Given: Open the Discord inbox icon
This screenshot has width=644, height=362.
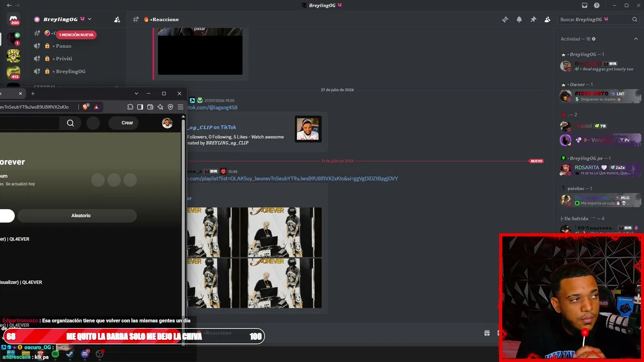Looking at the screenshot, I should 585,6.
